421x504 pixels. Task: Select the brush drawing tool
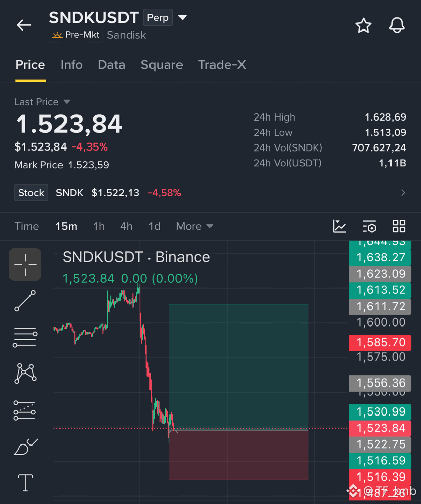[x=25, y=447]
